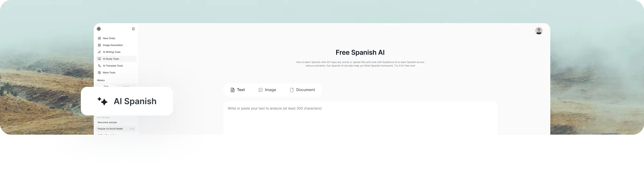Select AI Study Tools
The image size is (644, 170).
116,59
